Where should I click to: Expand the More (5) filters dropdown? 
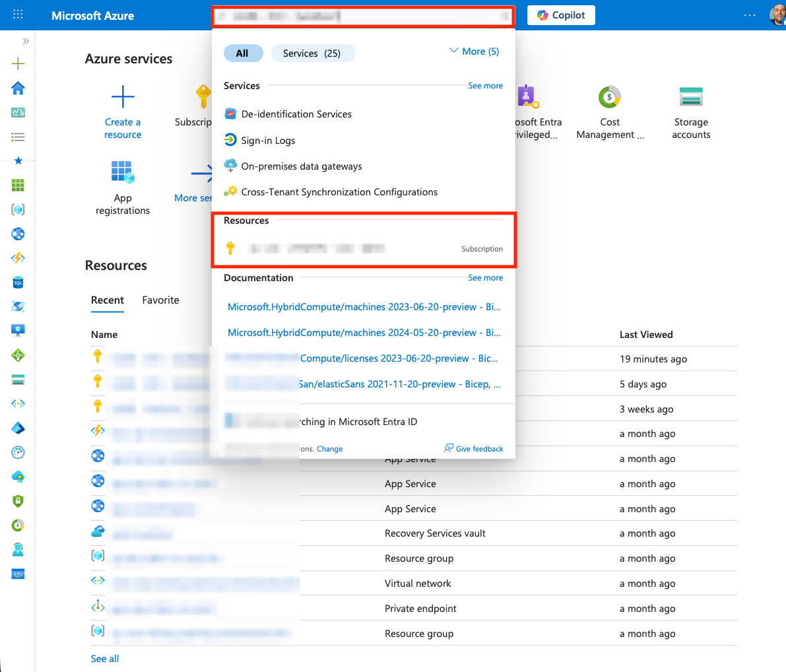point(474,51)
